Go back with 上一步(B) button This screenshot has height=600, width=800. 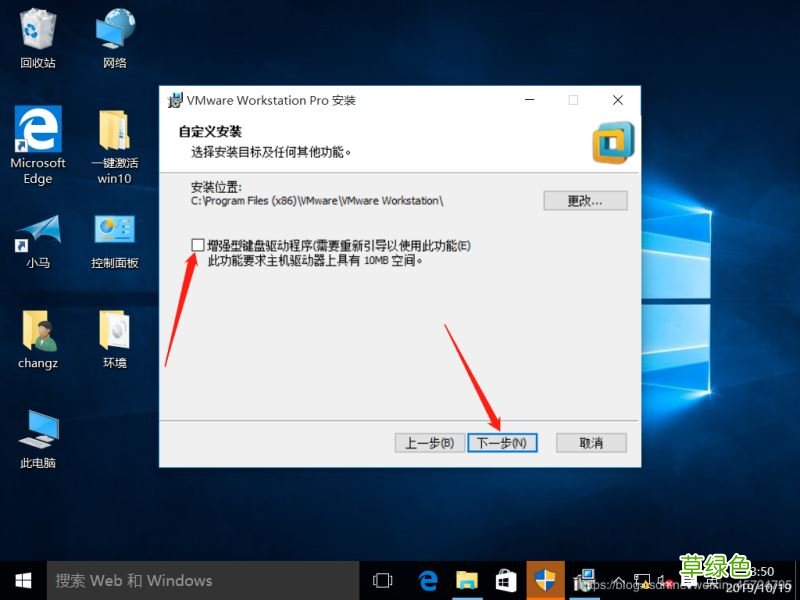coord(430,443)
